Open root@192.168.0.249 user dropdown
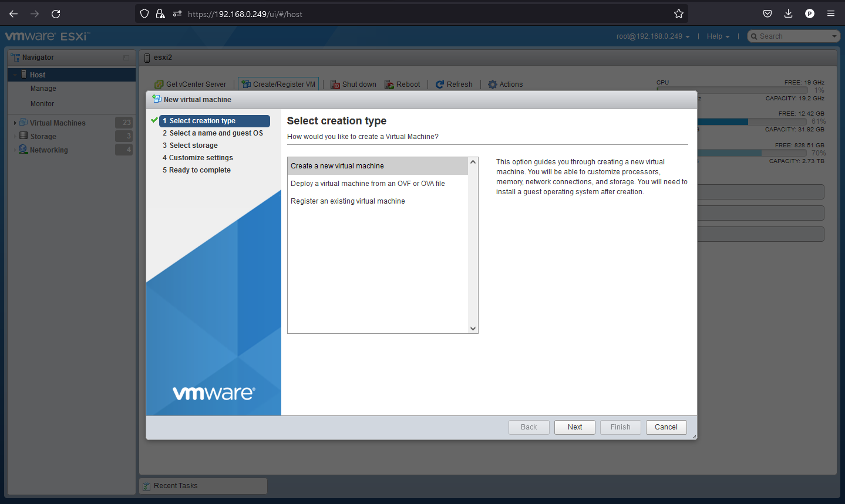Viewport: 845px width, 504px height. point(653,36)
